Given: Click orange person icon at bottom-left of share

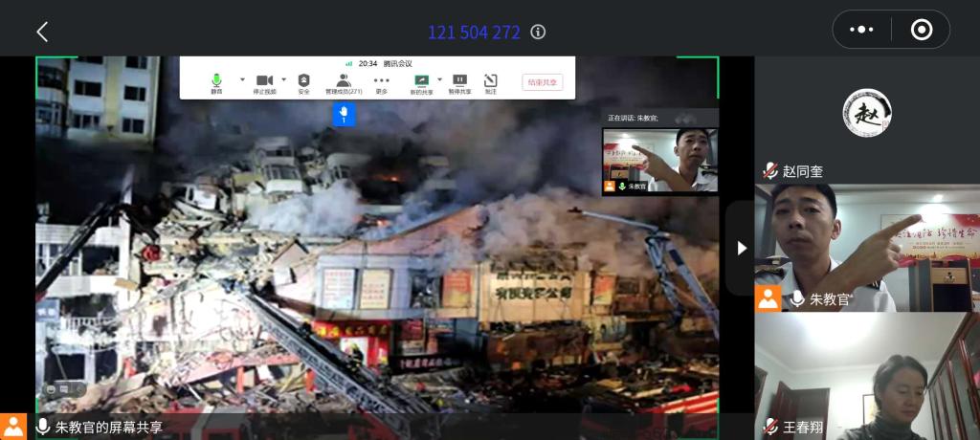Looking at the screenshot, I should tap(13, 427).
